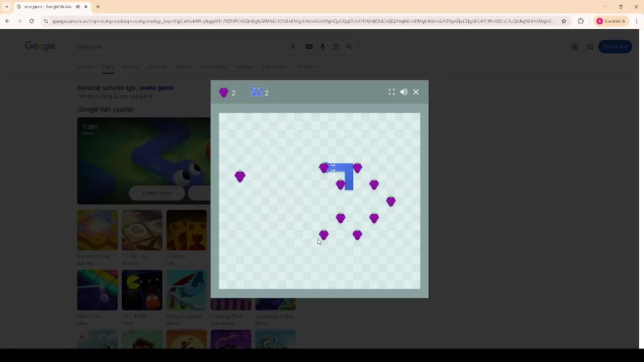Open the Videolar tab
644x362 pixels.
pos(184,66)
